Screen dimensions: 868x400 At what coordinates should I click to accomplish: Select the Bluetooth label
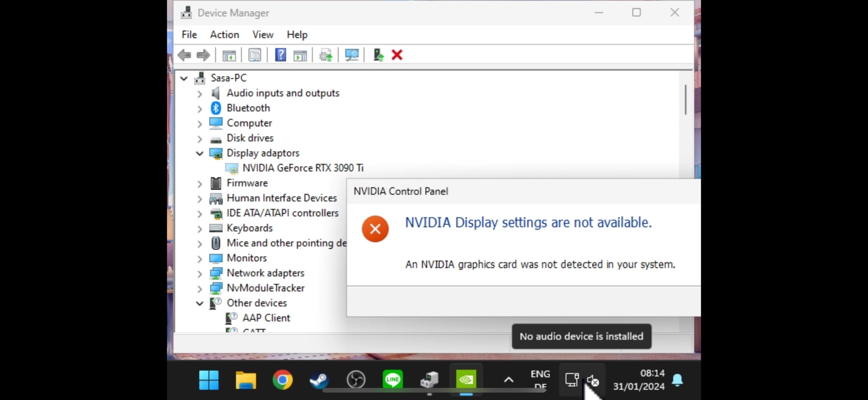tap(248, 108)
